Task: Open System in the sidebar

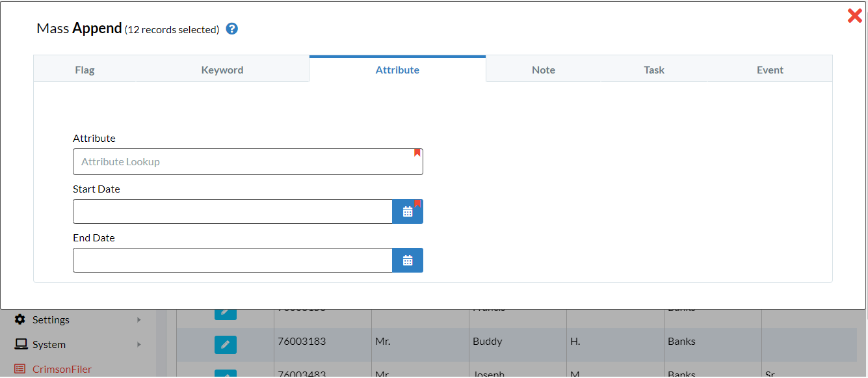Action: [49, 344]
